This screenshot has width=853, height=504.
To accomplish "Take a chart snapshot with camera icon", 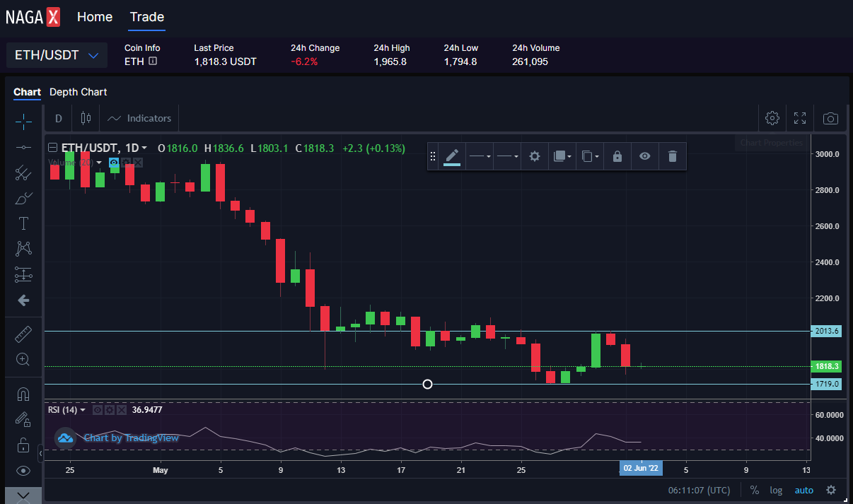I will (x=831, y=118).
